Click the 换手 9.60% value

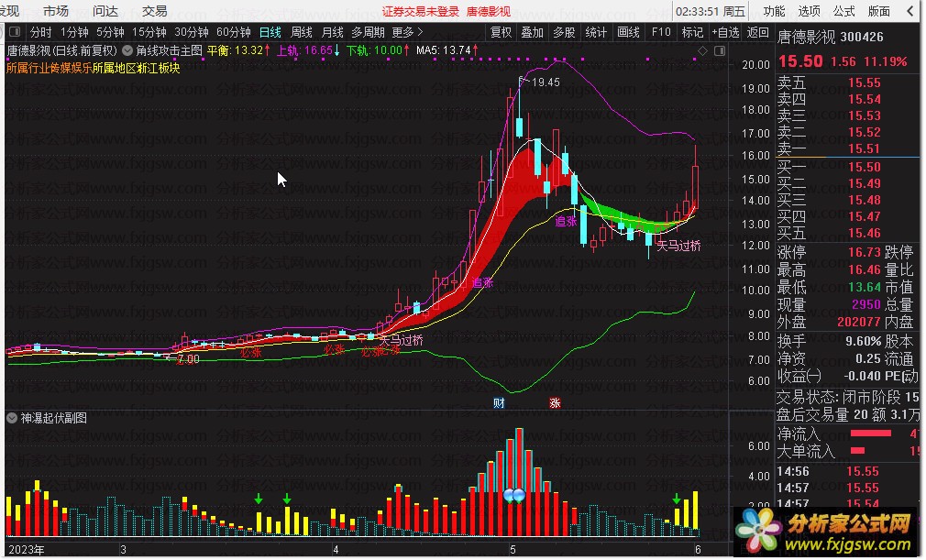point(863,341)
